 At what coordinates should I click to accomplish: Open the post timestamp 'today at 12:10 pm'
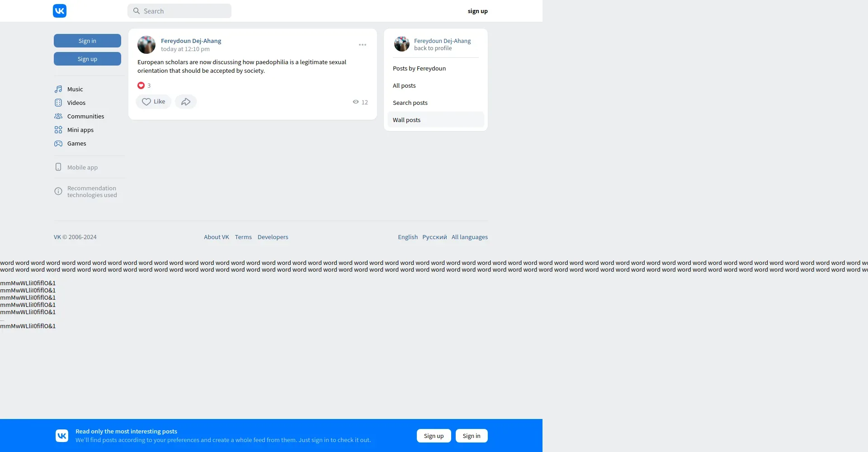[x=185, y=49]
